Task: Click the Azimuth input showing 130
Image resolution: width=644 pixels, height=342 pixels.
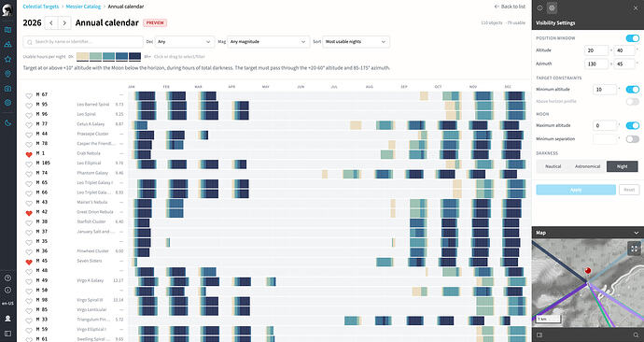Action: [x=596, y=64]
